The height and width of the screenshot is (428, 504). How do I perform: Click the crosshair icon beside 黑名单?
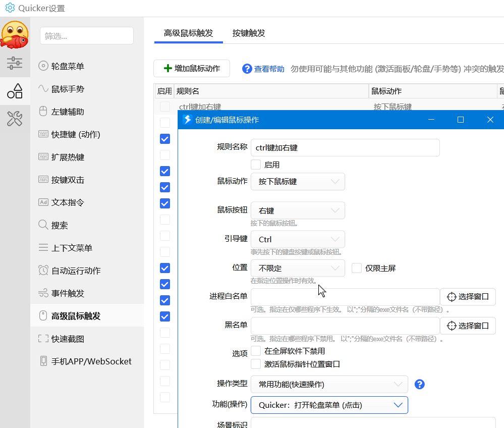tap(452, 326)
